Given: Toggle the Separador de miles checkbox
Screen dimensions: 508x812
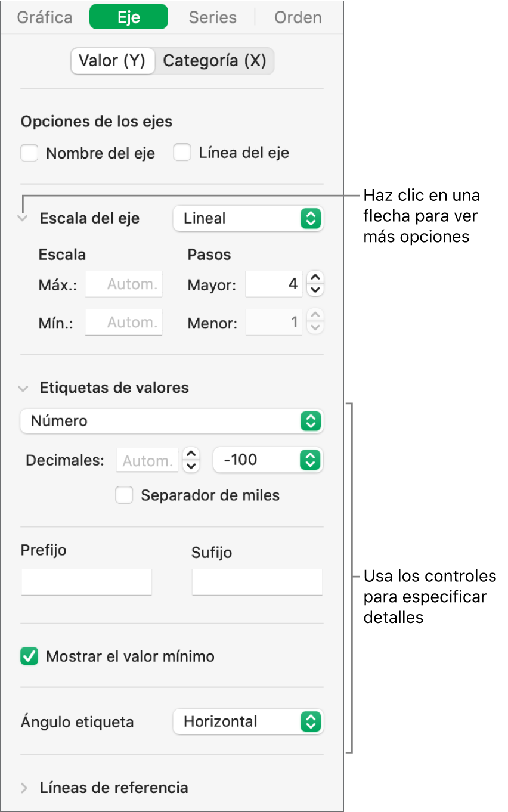Looking at the screenshot, I should coord(124,495).
